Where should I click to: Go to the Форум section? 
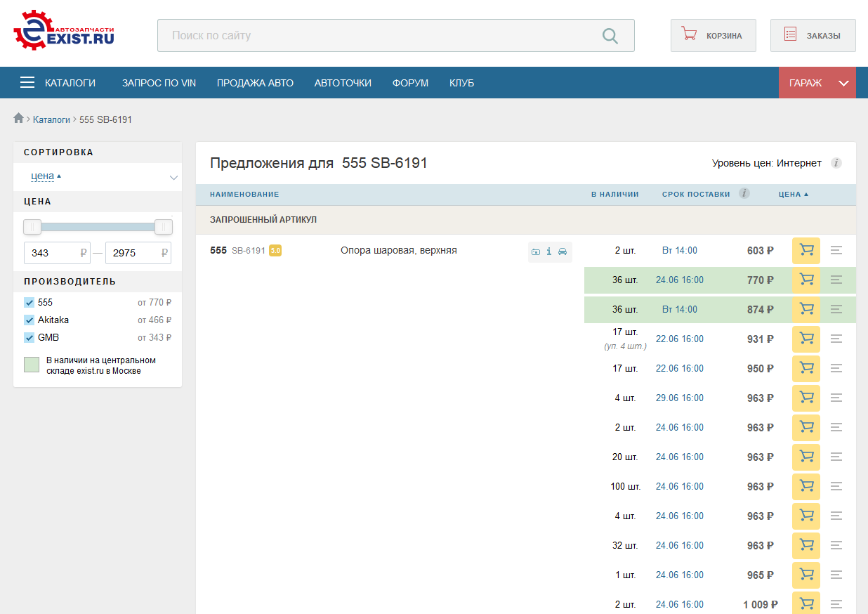point(410,83)
